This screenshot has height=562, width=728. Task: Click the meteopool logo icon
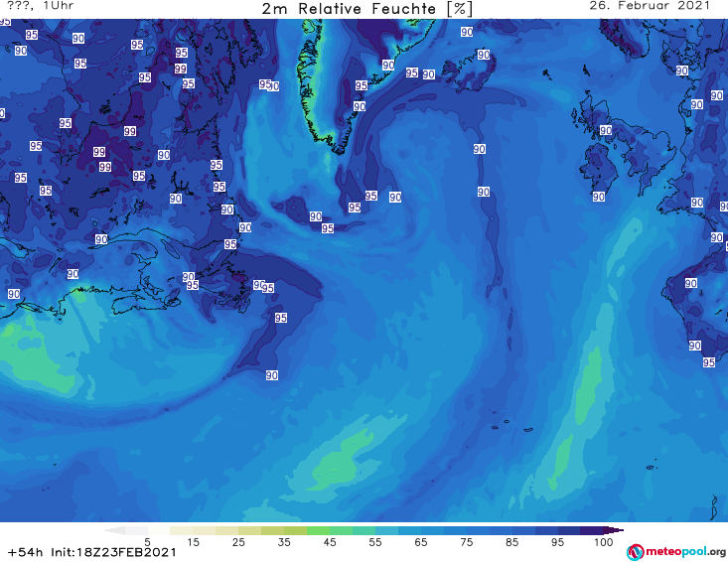tap(635, 552)
